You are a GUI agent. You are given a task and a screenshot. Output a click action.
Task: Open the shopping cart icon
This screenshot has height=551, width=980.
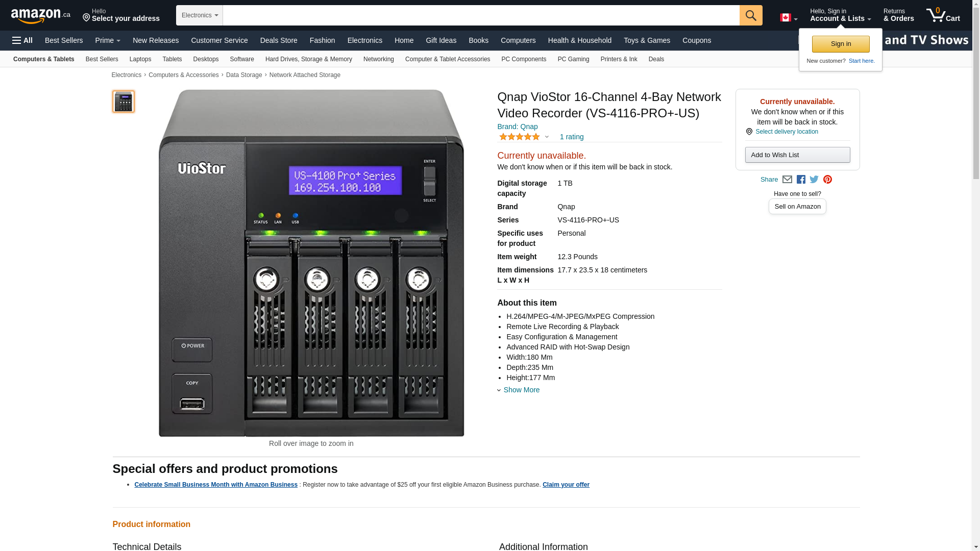(943, 15)
